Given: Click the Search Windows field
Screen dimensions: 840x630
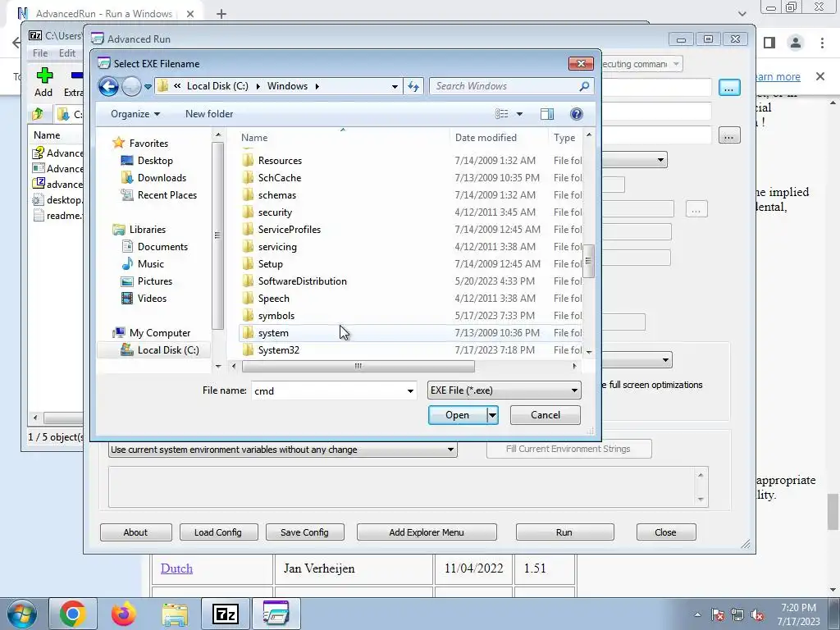Looking at the screenshot, I should coord(505,86).
